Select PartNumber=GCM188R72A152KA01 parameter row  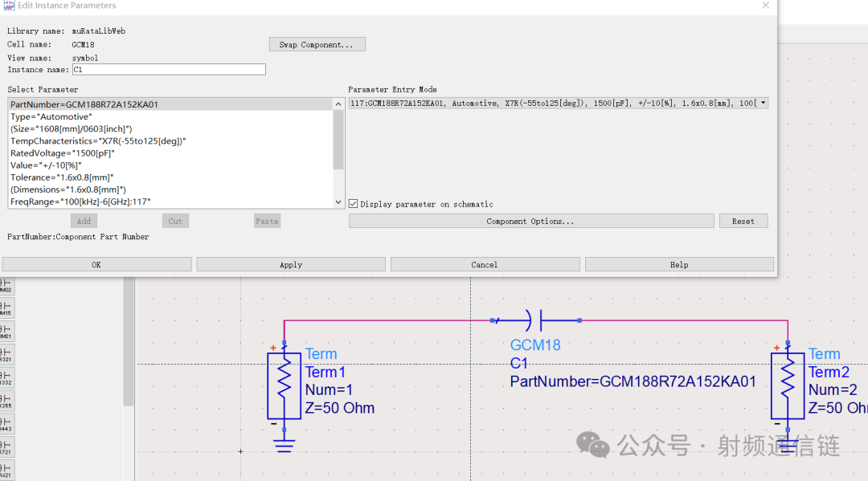tap(170, 104)
